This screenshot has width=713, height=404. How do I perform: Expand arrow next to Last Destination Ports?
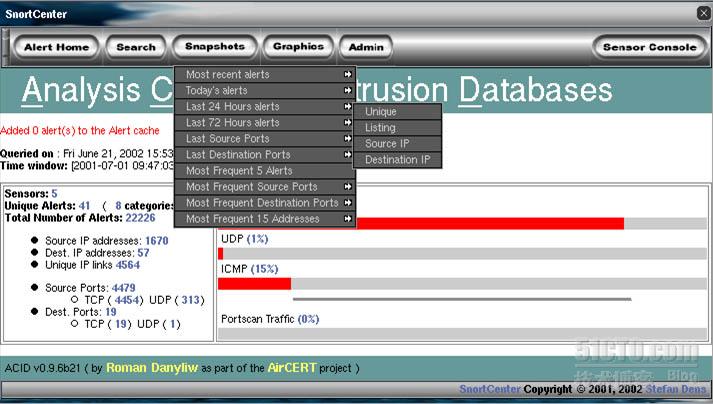[x=347, y=154]
